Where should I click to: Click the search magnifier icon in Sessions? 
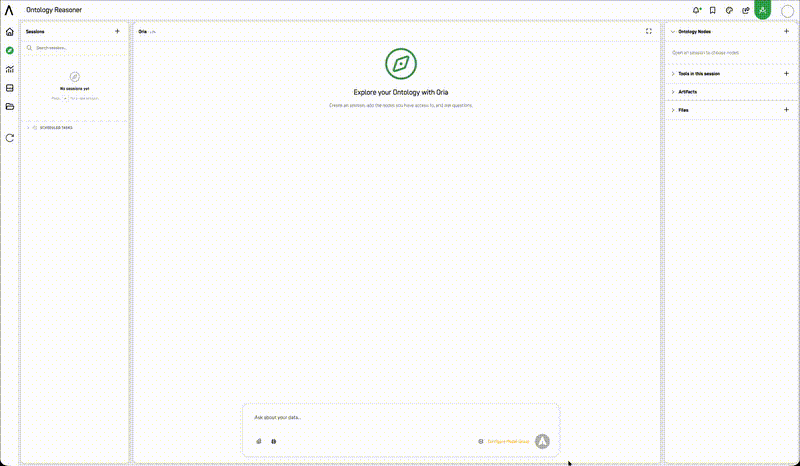pyautogui.click(x=30, y=47)
